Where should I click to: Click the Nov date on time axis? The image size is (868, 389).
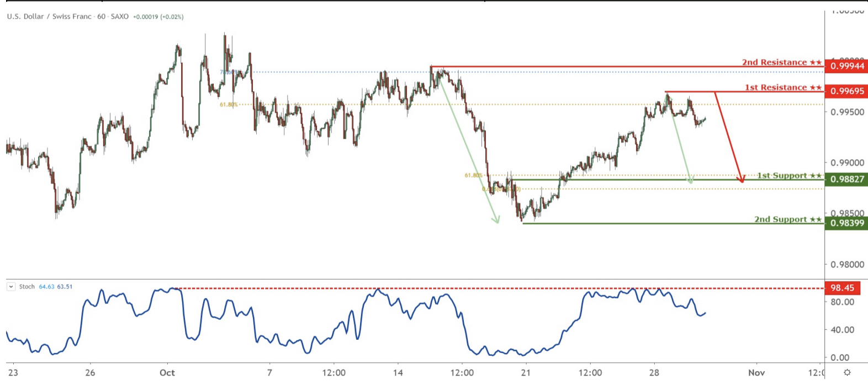tap(756, 373)
